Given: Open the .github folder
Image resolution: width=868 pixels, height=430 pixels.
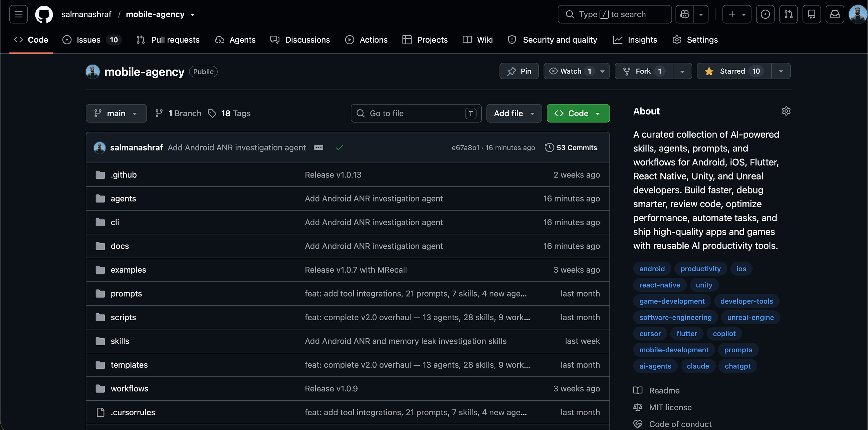Looking at the screenshot, I should tap(124, 175).
